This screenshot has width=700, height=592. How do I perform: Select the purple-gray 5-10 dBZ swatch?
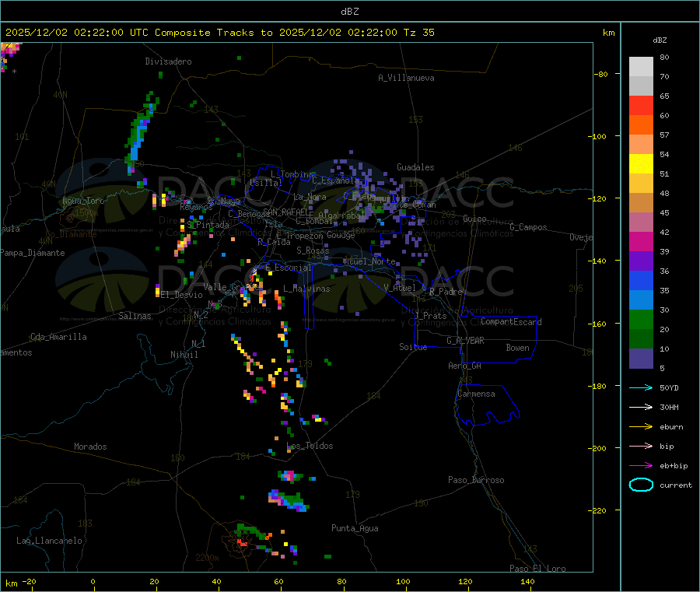[x=641, y=359]
